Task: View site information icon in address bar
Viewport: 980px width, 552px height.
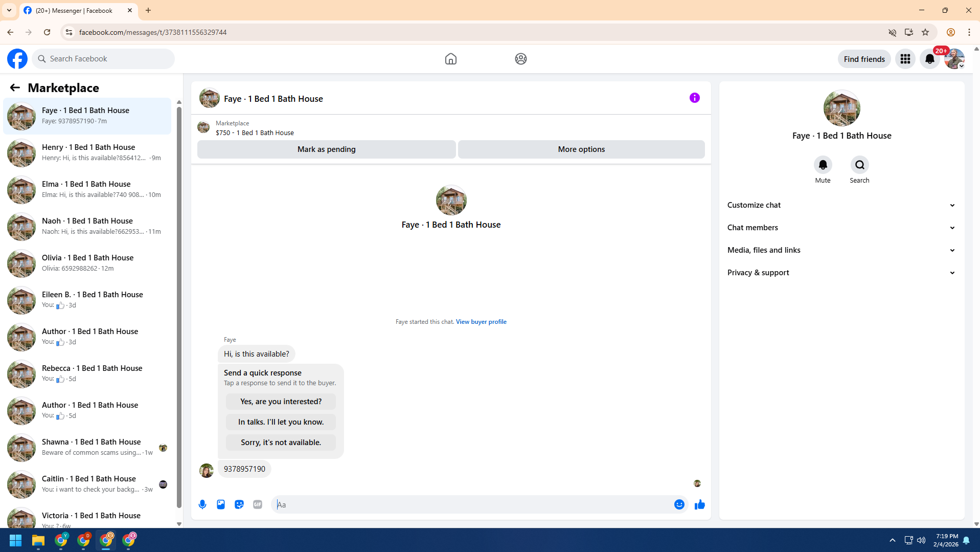Action: [69, 32]
